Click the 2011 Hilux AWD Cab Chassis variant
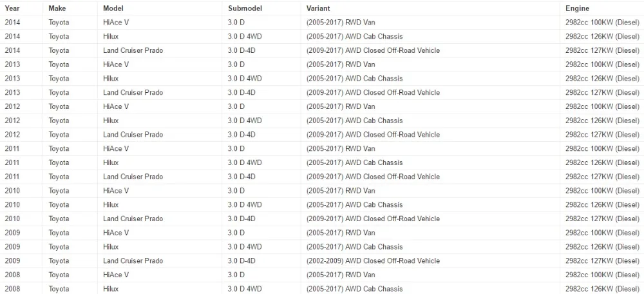644x294 pixels. tap(354, 162)
